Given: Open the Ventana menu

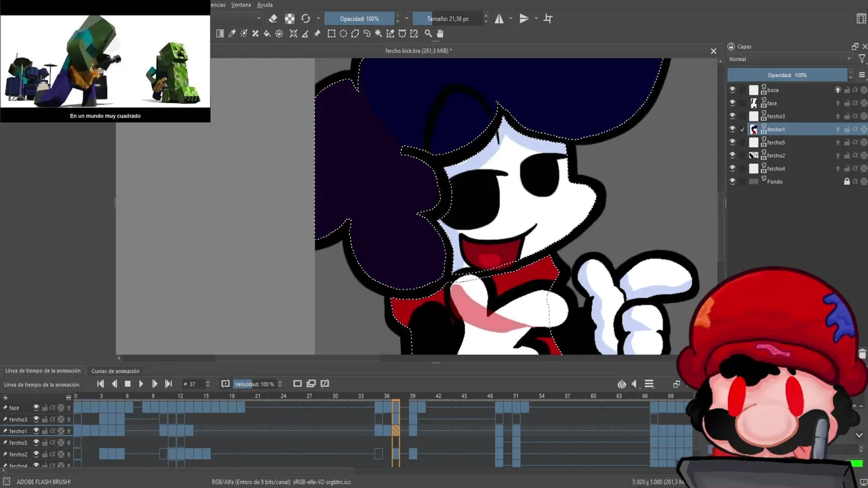Looking at the screenshot, I should pos(241,5).
